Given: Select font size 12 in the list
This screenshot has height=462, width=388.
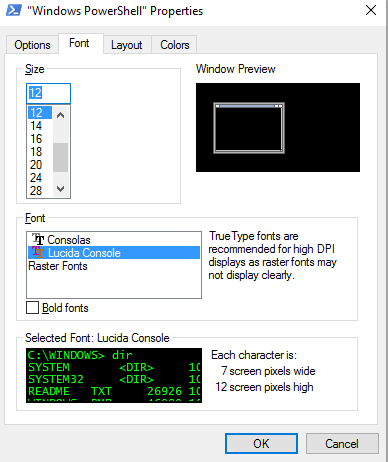Looking at the screenshot, I should pos(40,113).
